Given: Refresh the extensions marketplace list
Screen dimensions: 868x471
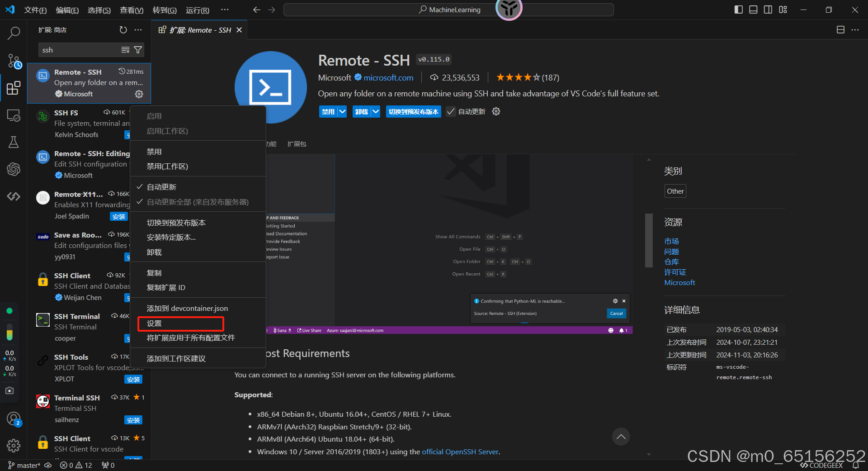Looking at the screenshot, I should pyautogui.click(x=123, y=30).
